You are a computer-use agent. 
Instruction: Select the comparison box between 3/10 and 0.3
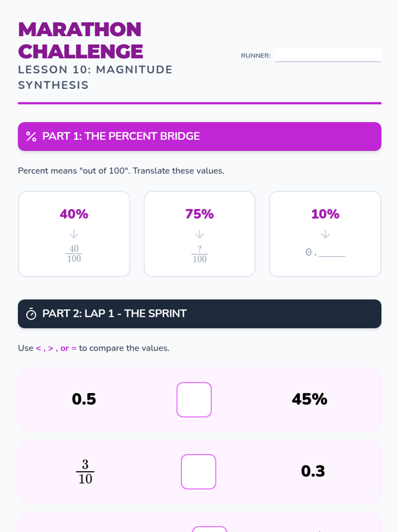(x=199, y=472)
